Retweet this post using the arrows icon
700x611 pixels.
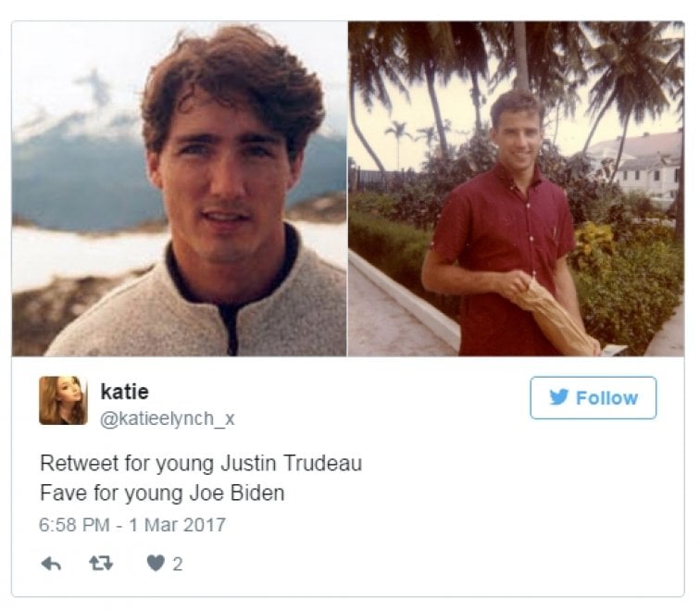(x=101, y=564)
